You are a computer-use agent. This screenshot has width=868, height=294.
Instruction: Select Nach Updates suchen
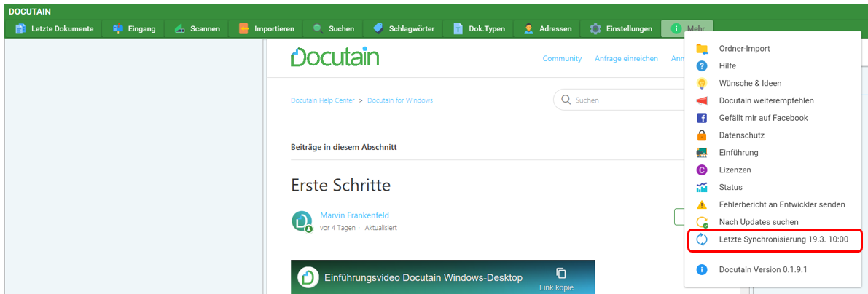tap(773, 222)
